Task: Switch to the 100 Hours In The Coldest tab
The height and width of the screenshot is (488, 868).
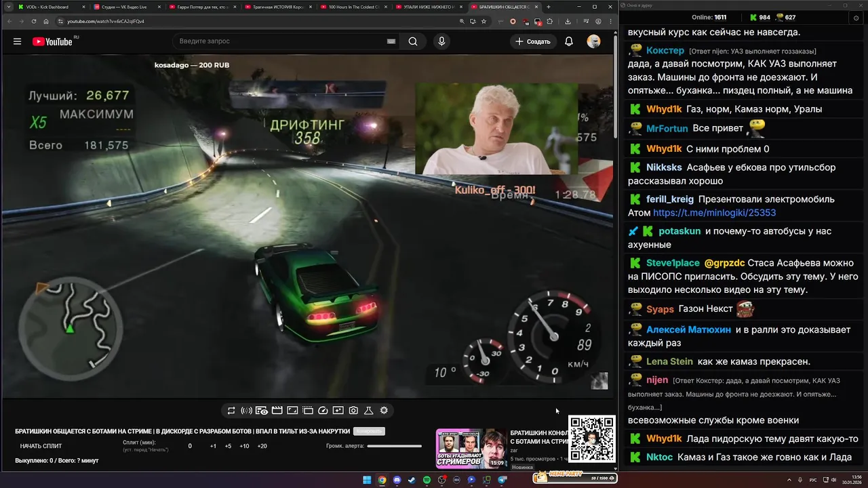Action: (x=353, y=7)
